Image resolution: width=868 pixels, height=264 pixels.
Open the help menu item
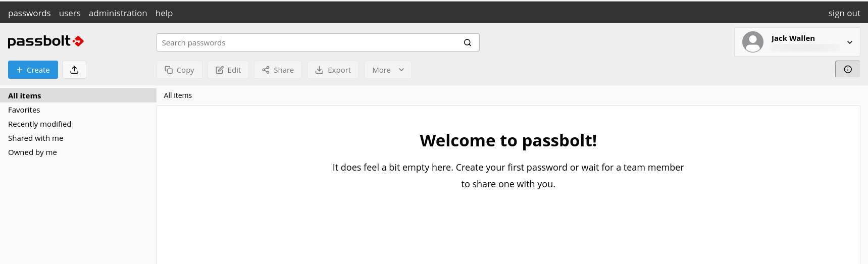pyautogui.click(x=164, y=13)
